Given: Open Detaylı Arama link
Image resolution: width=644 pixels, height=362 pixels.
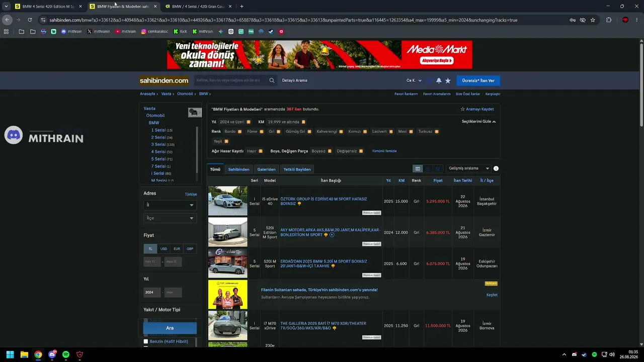Looking at the screenshot, I should (294, 80).
